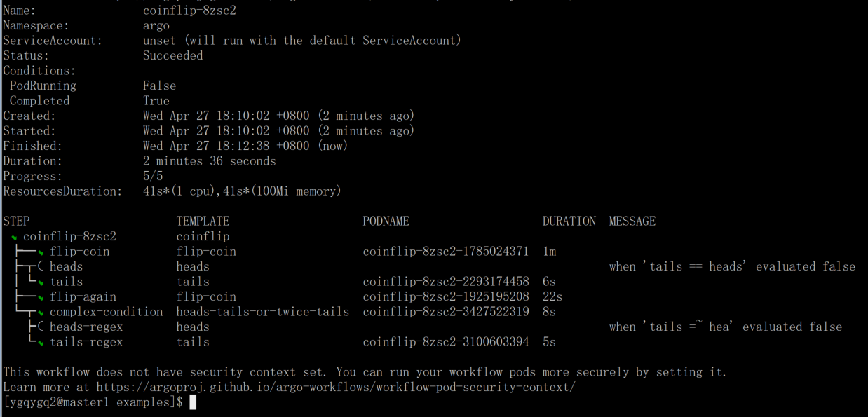Click the green checkmark beside tails-regex step
868x417 pixels.
click(41, 343)
